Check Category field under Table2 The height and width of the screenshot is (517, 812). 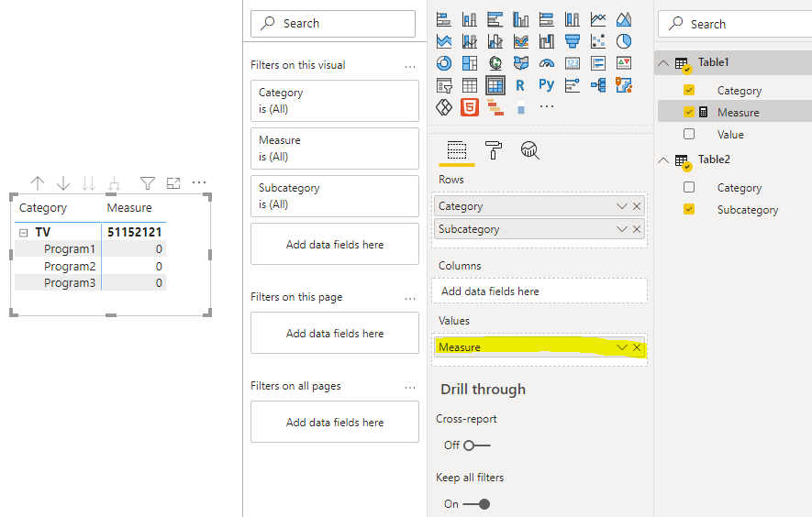point(689,187)
